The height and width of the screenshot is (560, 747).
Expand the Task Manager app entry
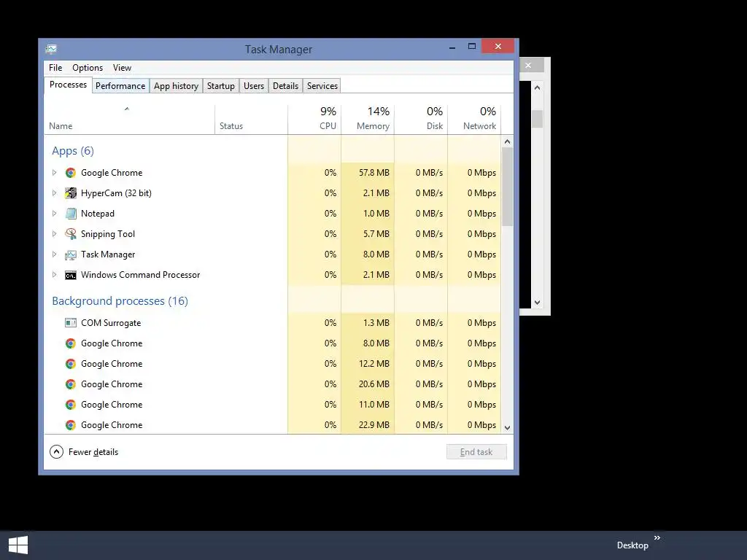(x=54, y=254)
